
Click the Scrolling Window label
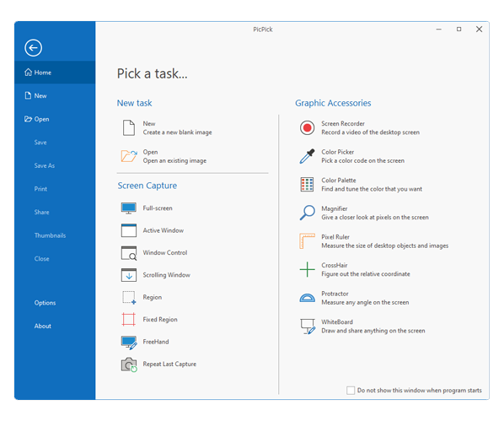point(167,275)
